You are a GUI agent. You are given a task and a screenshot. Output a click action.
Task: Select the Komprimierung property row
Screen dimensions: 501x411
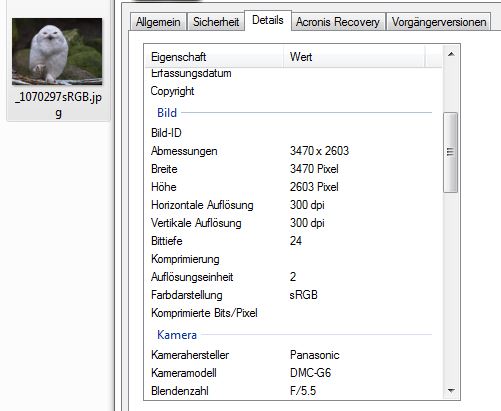click(293, 259)
